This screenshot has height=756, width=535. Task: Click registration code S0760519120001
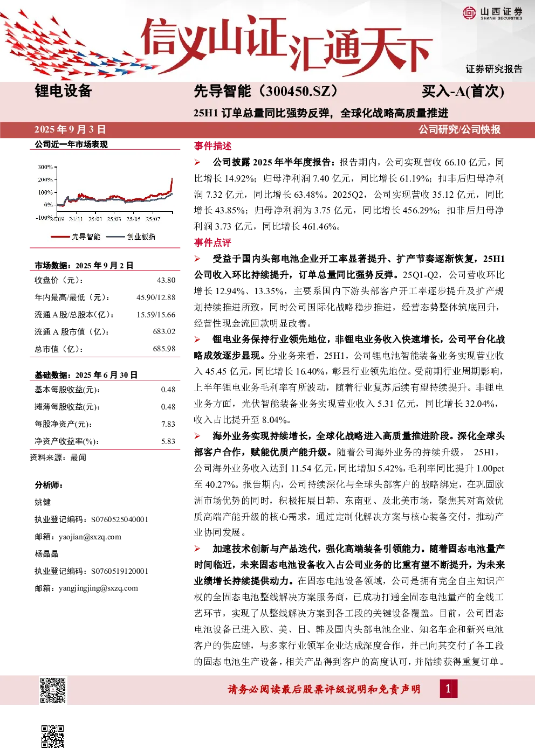point(119,571)
